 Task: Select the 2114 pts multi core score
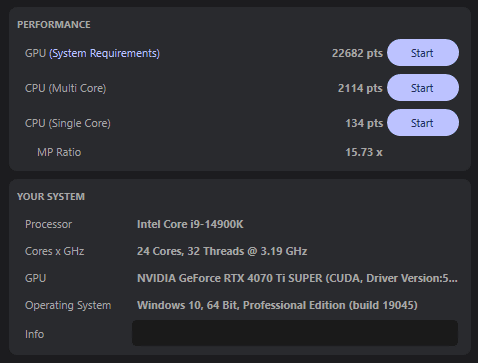360,88
